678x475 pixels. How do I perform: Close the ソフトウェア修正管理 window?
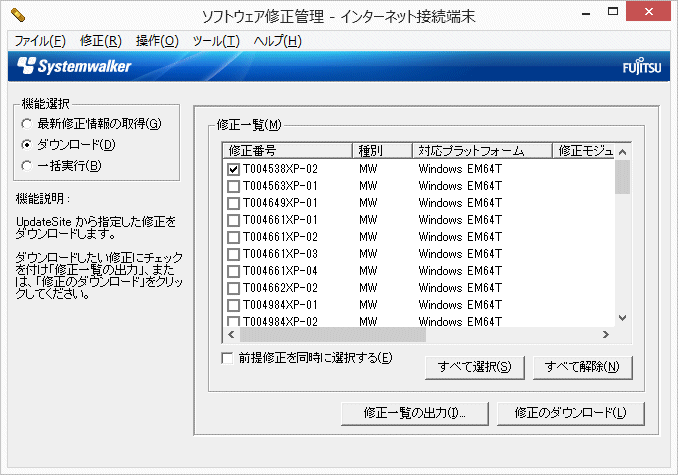click(648, 12)
